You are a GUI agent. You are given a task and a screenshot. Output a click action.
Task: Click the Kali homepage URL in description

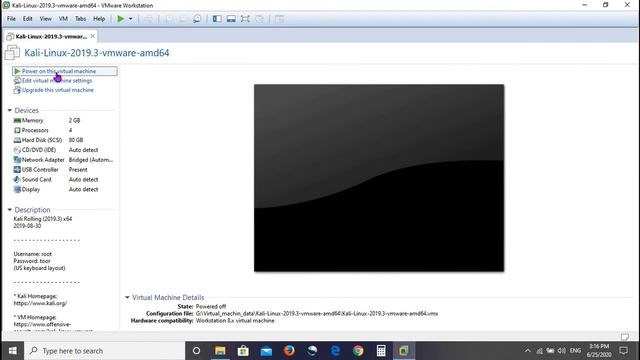coord(40,303)
